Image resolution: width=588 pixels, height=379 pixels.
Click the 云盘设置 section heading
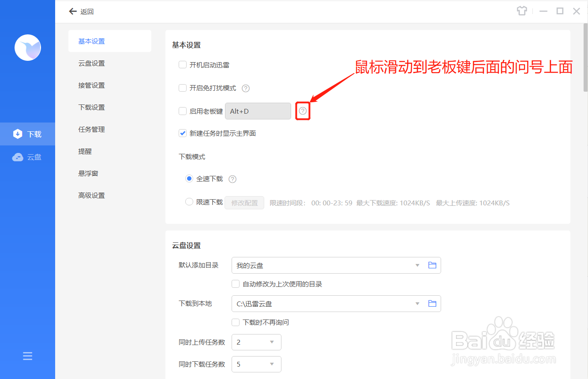coord(186,245)
